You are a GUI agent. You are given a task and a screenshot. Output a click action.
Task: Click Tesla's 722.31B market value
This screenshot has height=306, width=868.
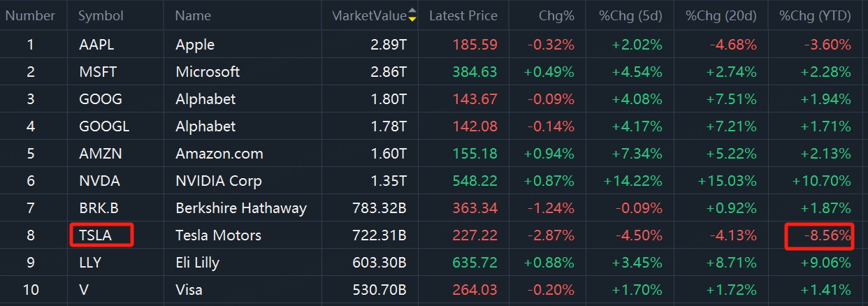pyautogui.click(x=379, y=235)
